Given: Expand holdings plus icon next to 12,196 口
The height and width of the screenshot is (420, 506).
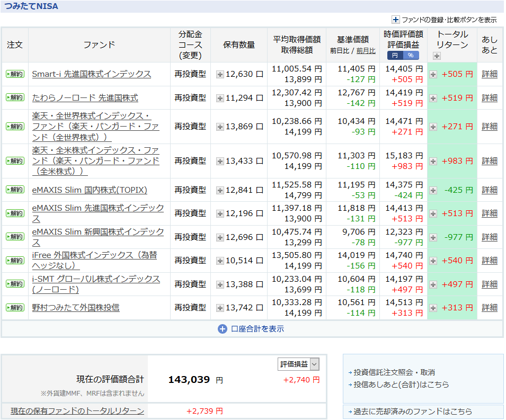Looking at the screenshot, I should (x=220, y=213).
